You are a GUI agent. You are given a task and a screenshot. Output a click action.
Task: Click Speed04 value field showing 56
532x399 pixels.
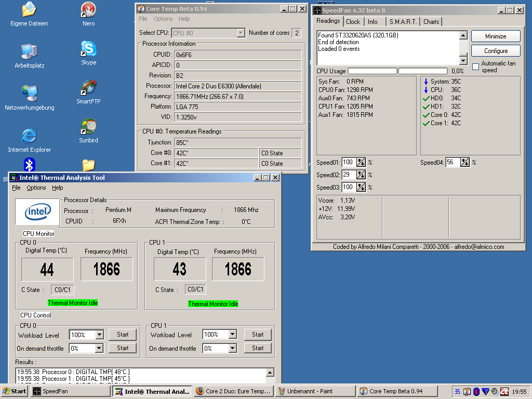click(453, 162)
